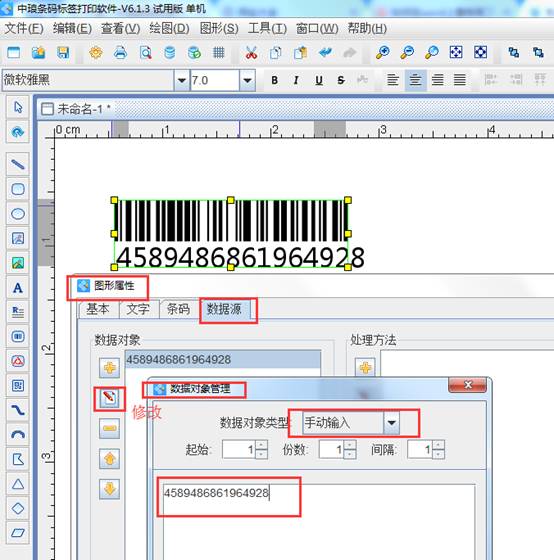This screenshot has height=560, width=554.
Task: Select the 未命名-1 document tab
Action: (76, 109)
